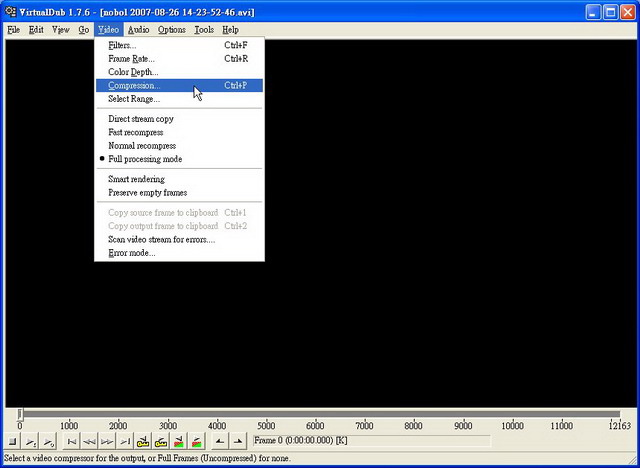Go to next keyframe (yellow key icon)

tap(161, 441)
